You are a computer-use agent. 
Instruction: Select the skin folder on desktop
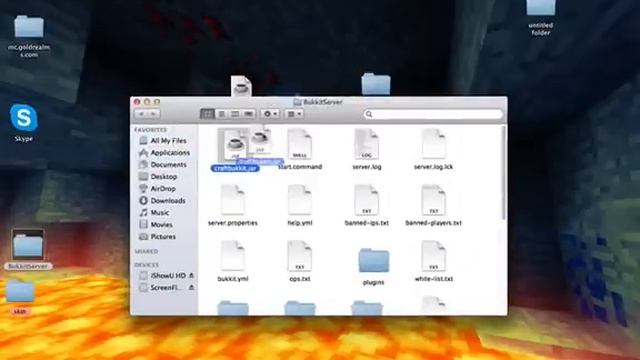pos(20,292)
